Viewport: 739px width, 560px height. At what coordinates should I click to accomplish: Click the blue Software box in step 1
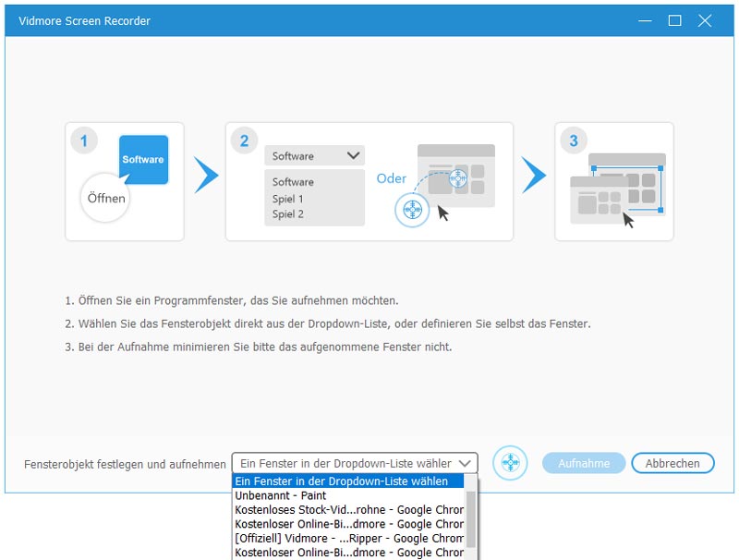pos(143,159)
